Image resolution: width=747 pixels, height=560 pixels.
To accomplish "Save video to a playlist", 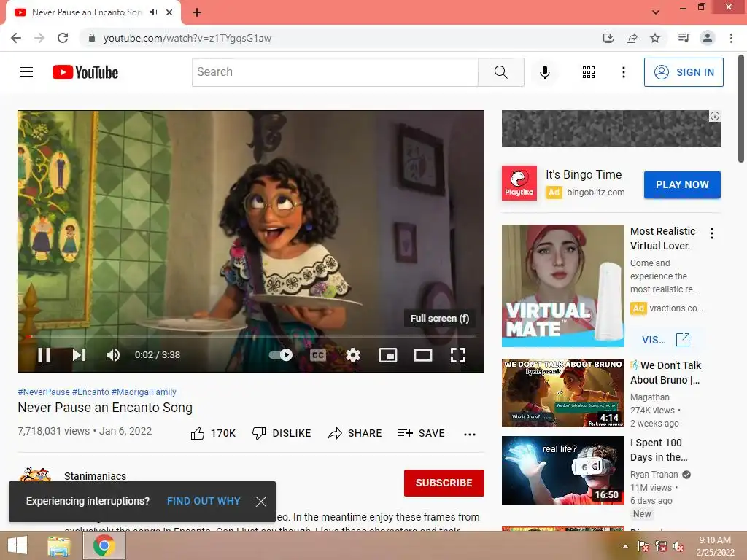I will tap(421, 433).
